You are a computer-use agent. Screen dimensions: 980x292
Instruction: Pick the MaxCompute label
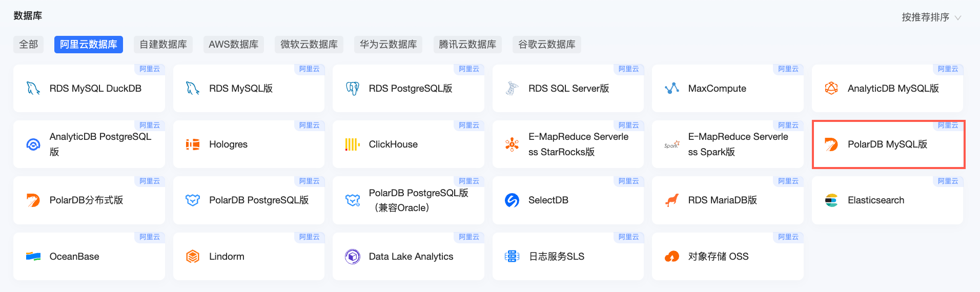717,89
